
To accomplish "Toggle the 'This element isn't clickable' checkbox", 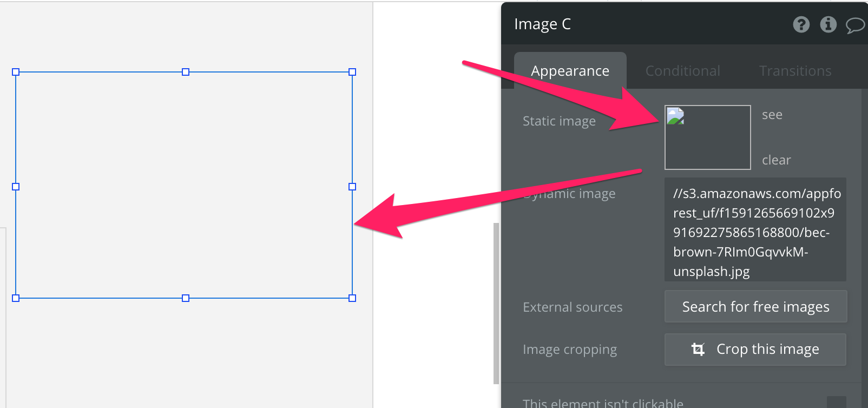I will coord(836,402).
